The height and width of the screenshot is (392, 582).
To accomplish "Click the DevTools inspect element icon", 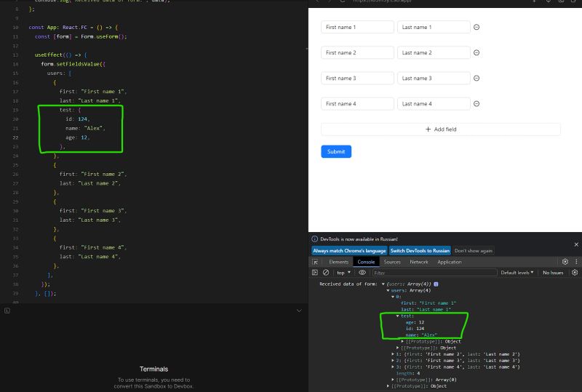I will click(x=315, y=262).
